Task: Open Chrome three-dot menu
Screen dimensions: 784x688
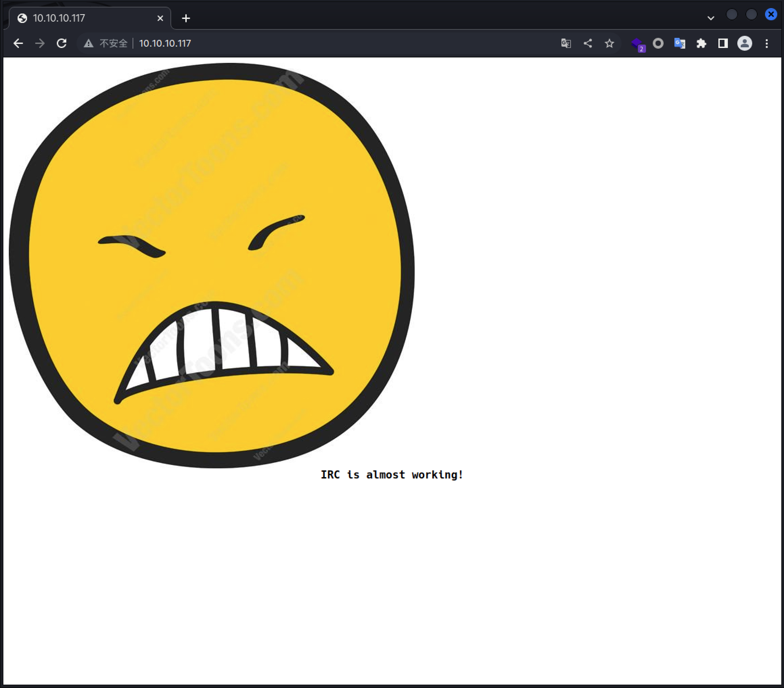Action: 767,43
